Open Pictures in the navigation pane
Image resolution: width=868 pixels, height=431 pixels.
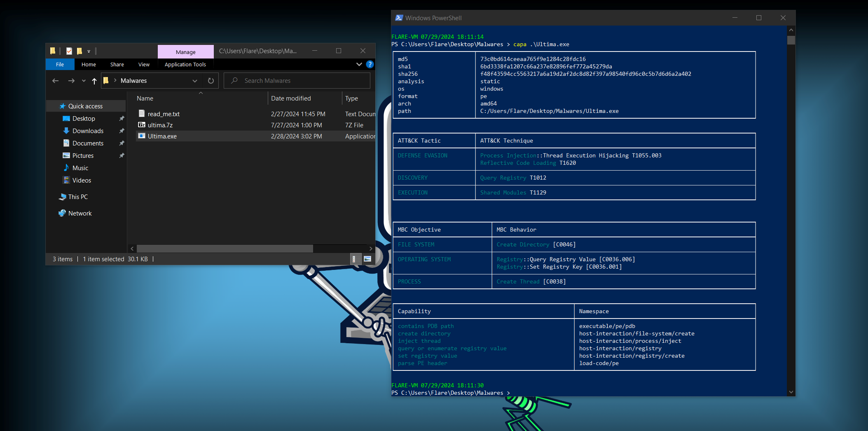pyautogui.click(x=83, y=156)
